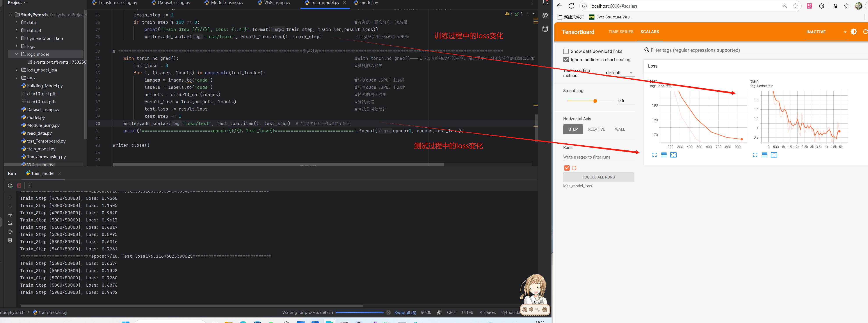Open Data Structure Visu... bookmark

click(x=611, y=17)
